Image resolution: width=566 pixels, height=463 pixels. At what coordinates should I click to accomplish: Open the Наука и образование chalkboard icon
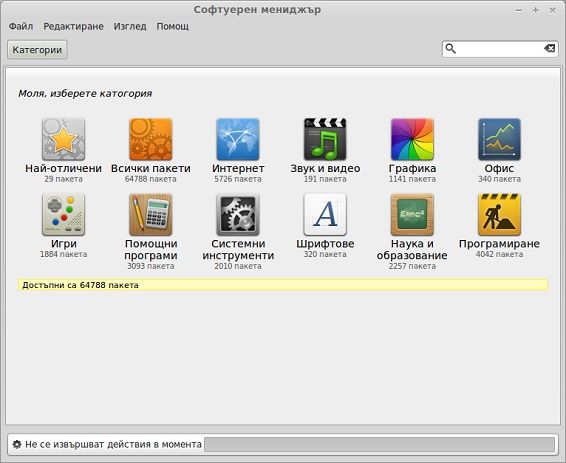[412, 214]
